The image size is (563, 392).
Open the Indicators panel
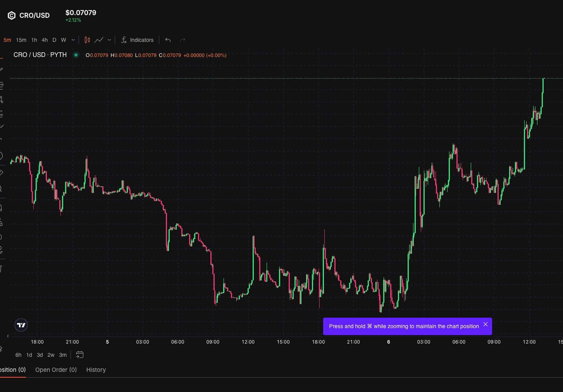point(137,40)
